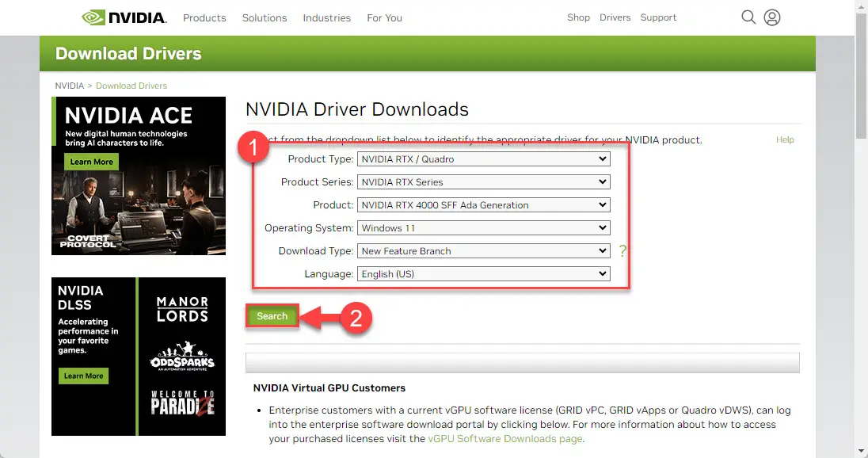Click Learn More on NVIDIA ACE ad
The width and height of the screenshot is (868, 458).
tap(91, 162)
